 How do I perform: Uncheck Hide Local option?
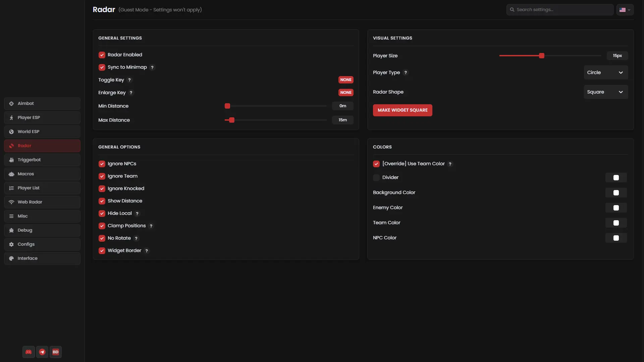coord(102,214)
